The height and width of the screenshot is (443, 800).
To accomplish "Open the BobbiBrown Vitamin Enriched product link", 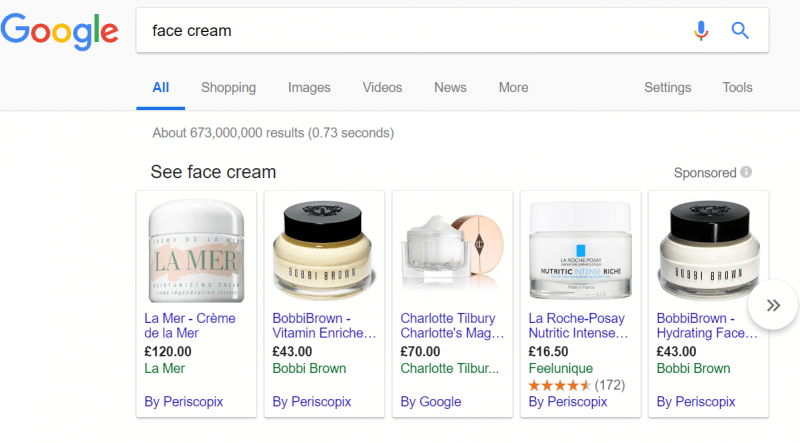I will [324, 326].
